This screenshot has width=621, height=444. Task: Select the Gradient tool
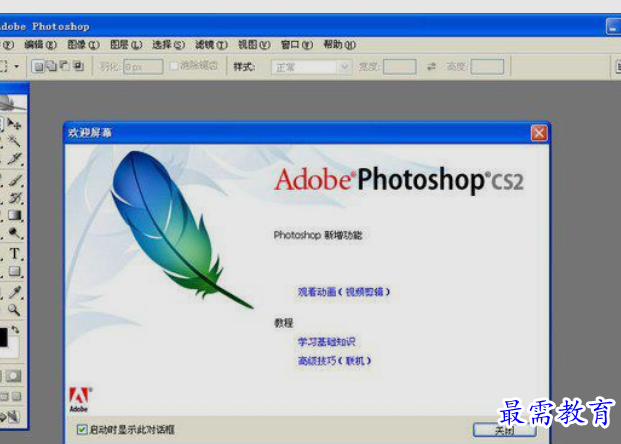[x=14, y=215]
